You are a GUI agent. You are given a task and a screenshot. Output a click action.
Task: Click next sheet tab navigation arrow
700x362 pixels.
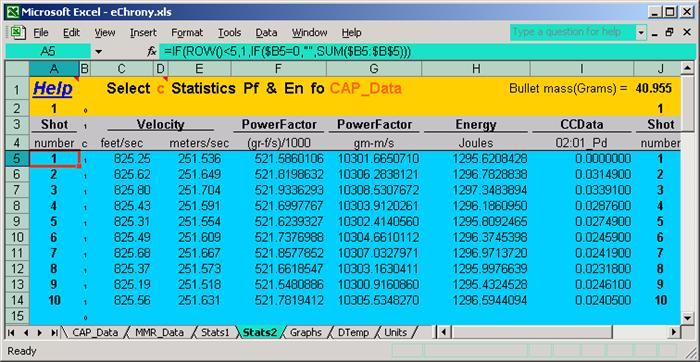click(x=41, y=333)
